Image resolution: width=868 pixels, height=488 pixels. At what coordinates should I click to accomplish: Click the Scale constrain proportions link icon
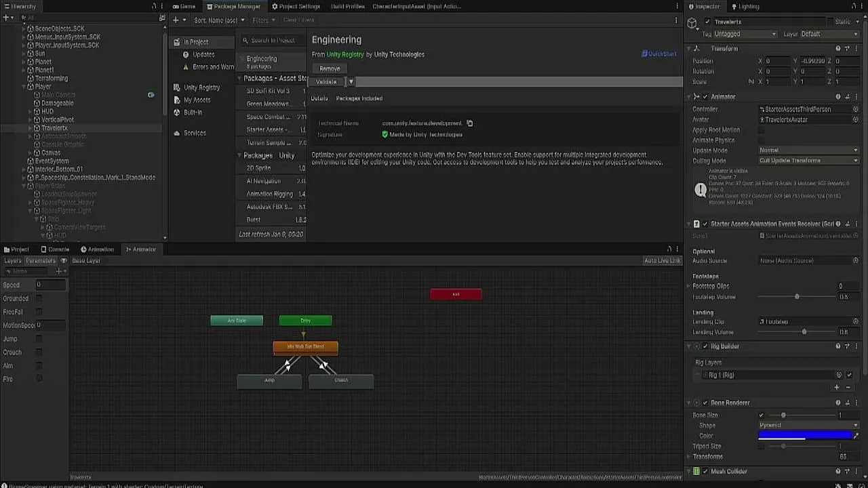pos(751,81)
